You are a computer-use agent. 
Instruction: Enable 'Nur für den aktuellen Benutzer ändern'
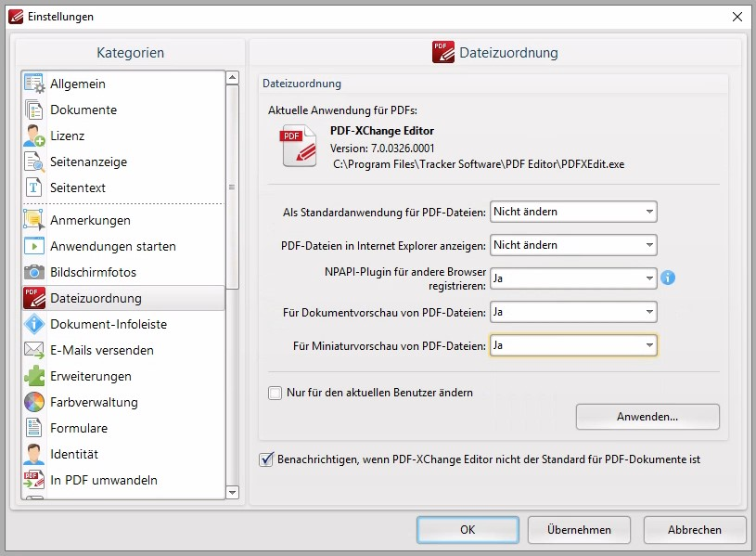point(275,393)
